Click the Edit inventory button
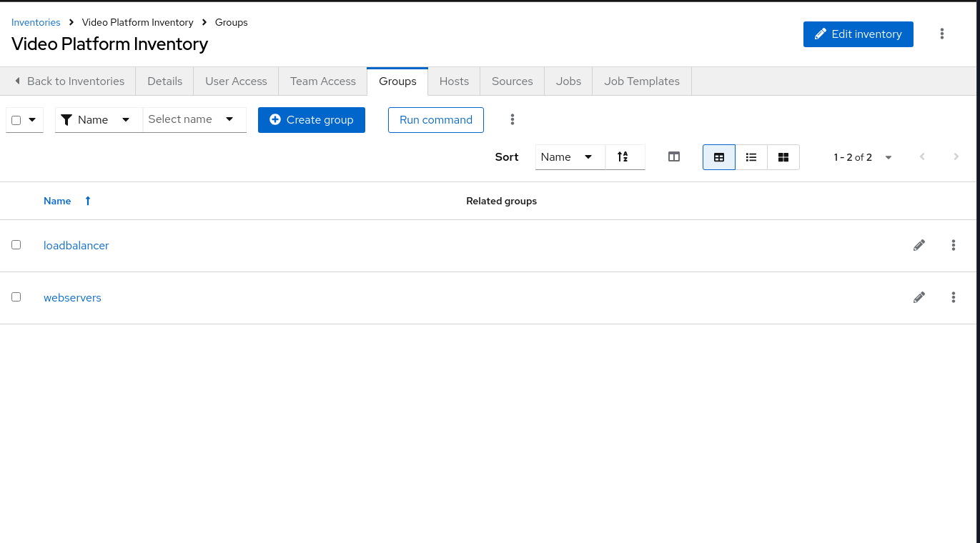 tap(858, 34)
